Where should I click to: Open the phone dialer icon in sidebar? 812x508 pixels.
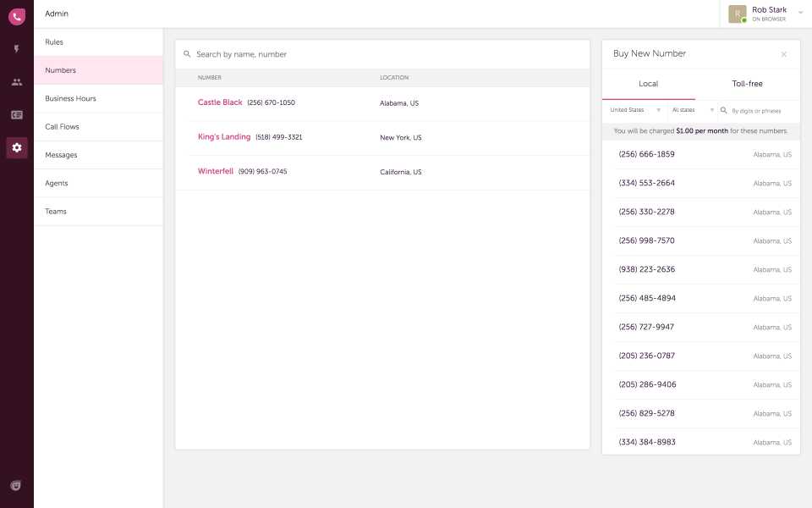click(x=16, y=16)
